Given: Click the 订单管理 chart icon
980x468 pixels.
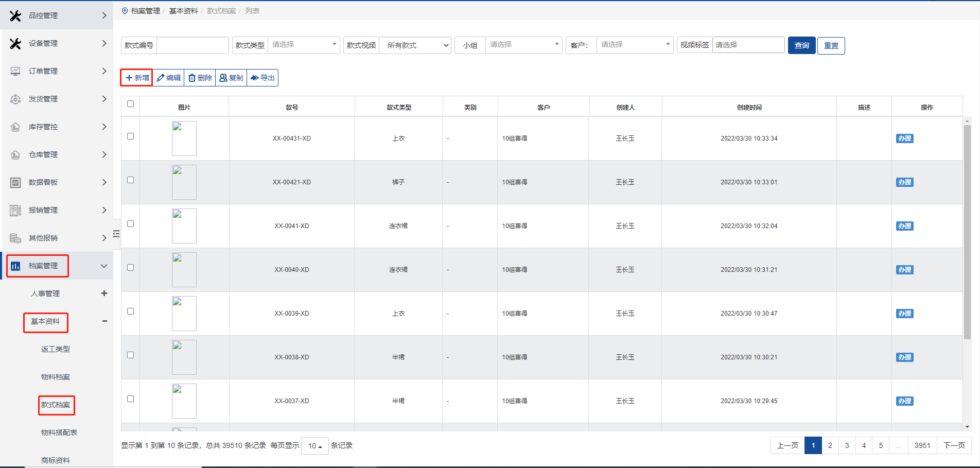Looking at the screenshot, I should tap(15, 71).
